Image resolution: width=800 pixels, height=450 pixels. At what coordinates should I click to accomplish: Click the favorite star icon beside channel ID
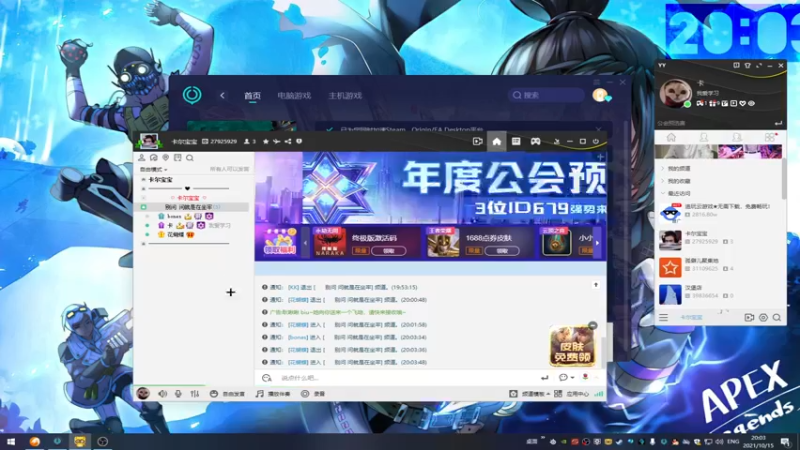coord(265,141)
